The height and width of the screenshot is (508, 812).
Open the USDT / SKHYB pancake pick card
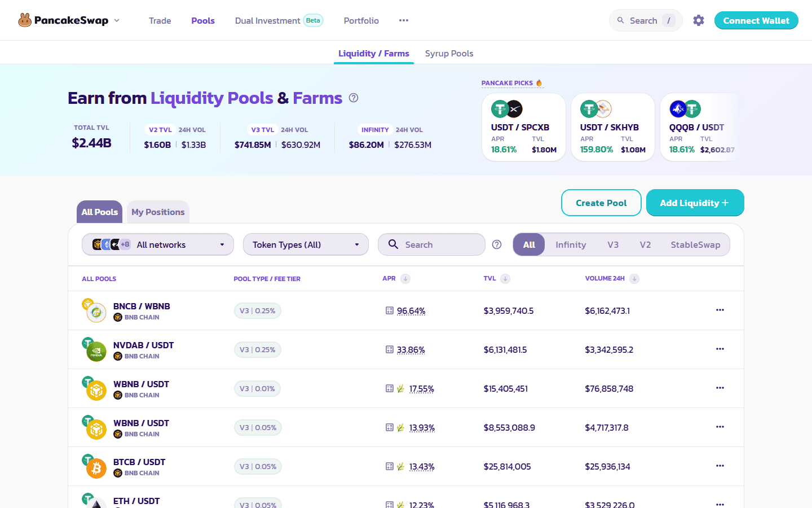[613, 127]
